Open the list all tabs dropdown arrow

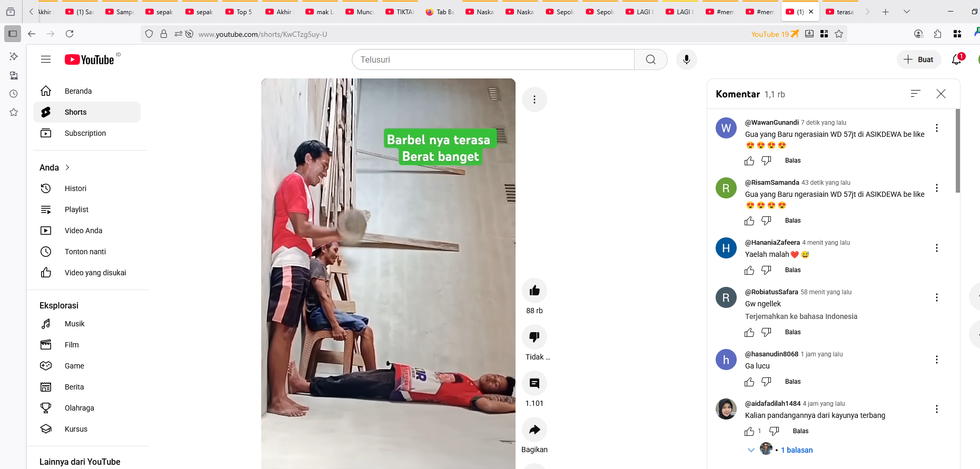(906, 12)
